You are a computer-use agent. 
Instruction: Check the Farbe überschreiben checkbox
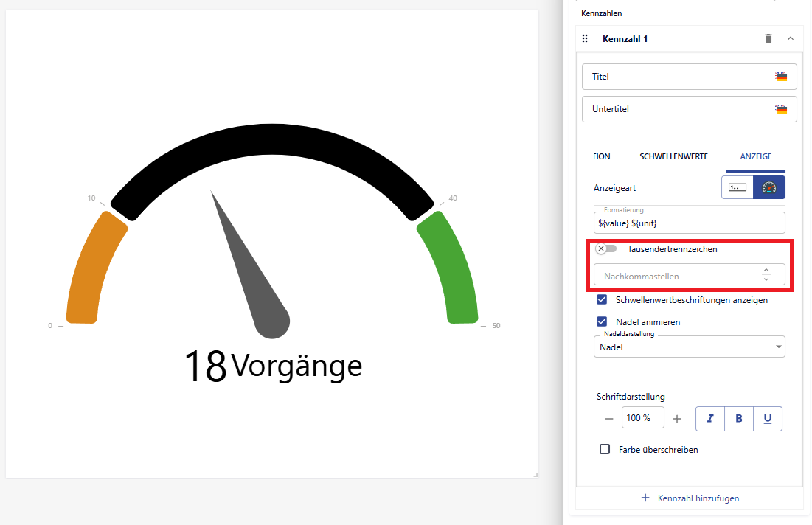pyautogui.click(x=605, y=449)
